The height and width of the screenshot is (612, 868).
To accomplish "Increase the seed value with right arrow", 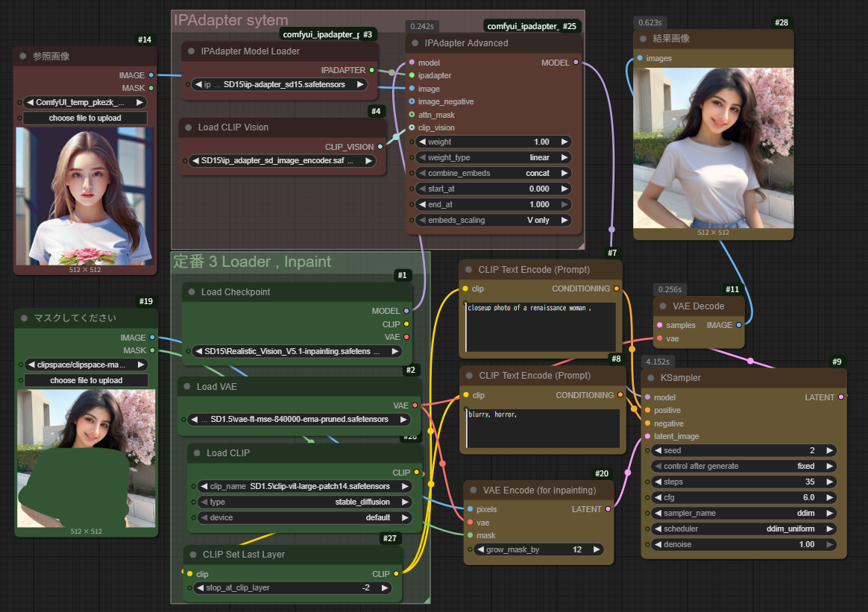I will pos(829,451).
